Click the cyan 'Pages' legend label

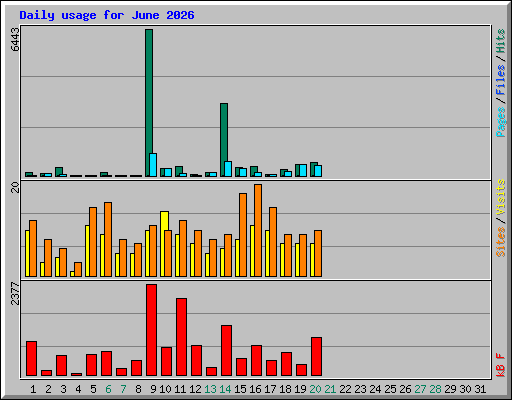pyautogui.click(x=501, y=122)
